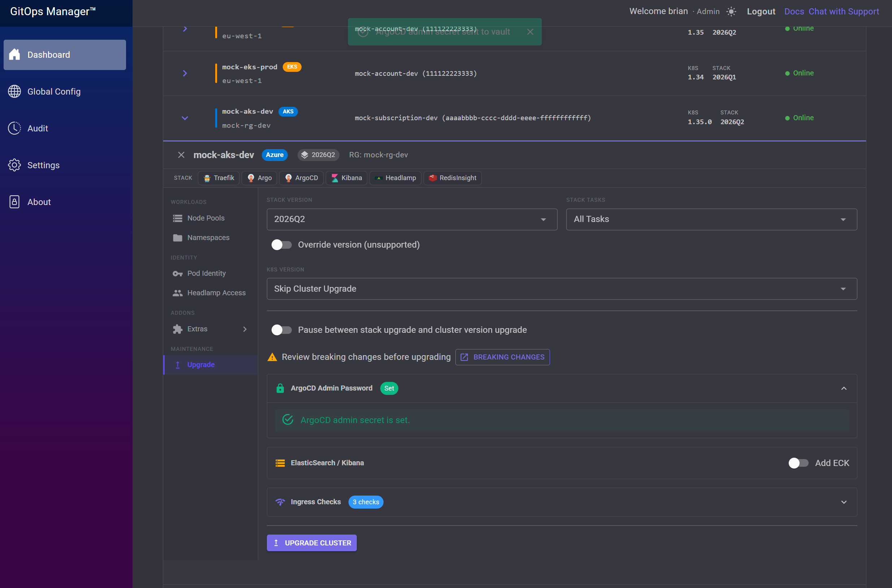Click Logout in the header
The image size is (892, 588).
click(761, 12)
